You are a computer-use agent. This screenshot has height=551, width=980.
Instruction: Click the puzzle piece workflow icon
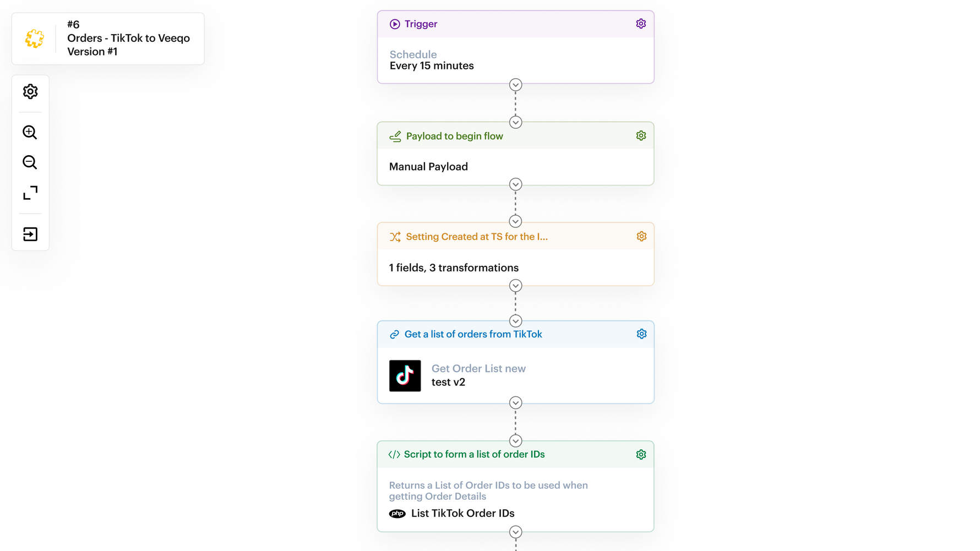click(x=34, y=39)
